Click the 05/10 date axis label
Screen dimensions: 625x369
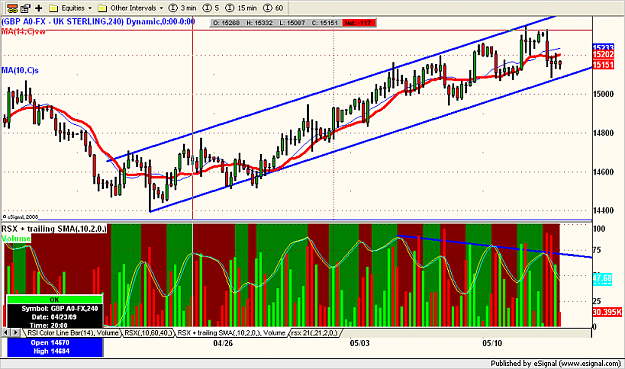click(492, 343)
